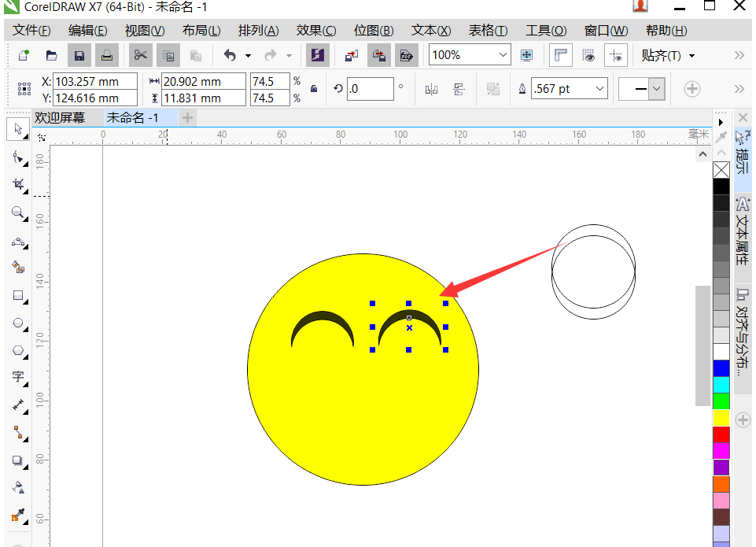Switch to the 欢迎屏幕 tab
This screenshot has width=756, height=547.
coord(60,118)
